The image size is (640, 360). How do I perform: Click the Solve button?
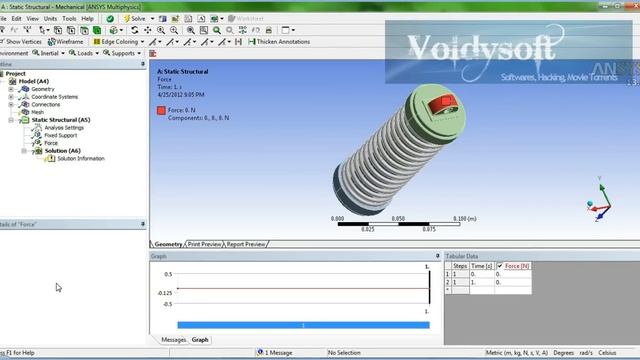[x=135, y=19]
